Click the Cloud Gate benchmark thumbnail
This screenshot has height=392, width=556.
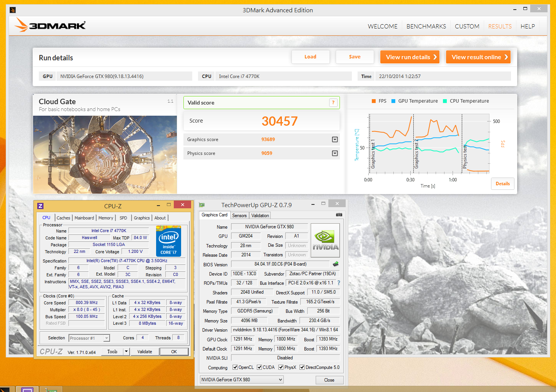(x=105, y=154)
